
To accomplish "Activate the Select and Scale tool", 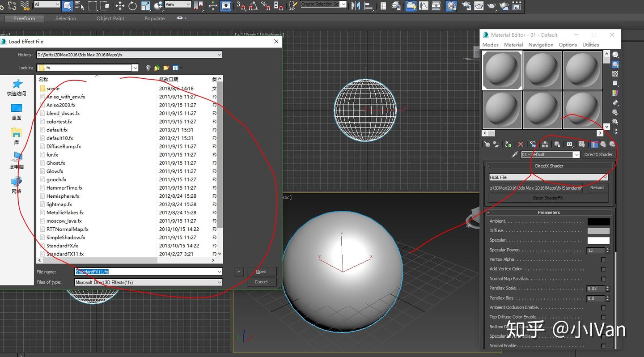I will [145, 6].
